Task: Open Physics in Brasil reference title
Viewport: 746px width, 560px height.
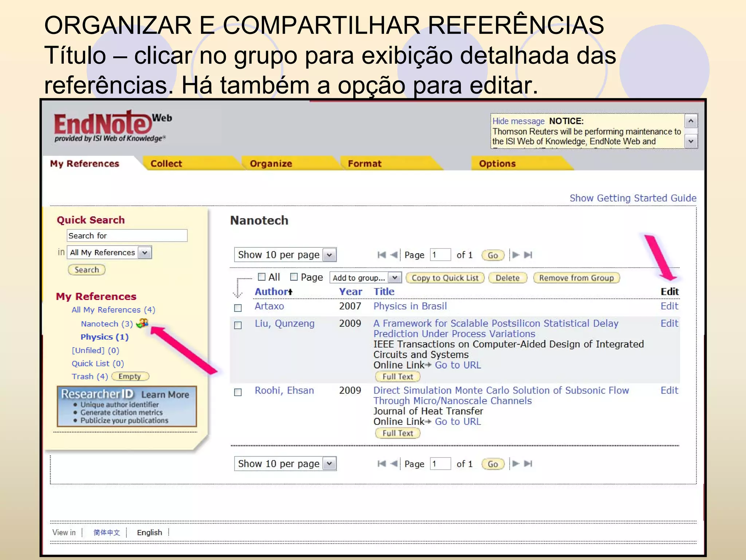Action: (410, 306)
